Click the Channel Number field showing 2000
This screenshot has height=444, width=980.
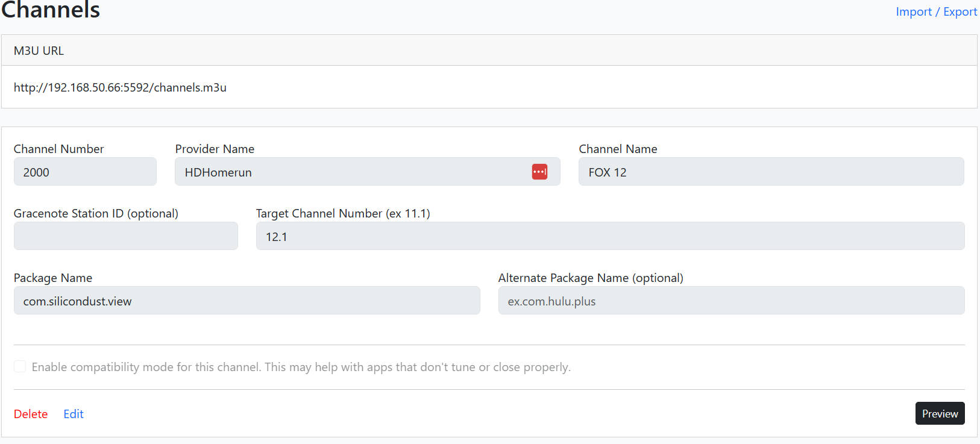[x=85, y=172]
